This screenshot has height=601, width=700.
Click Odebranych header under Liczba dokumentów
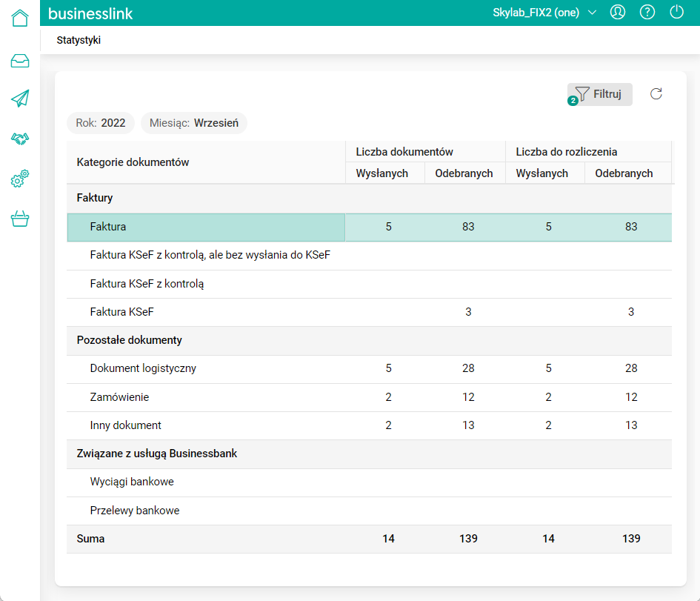464,173
